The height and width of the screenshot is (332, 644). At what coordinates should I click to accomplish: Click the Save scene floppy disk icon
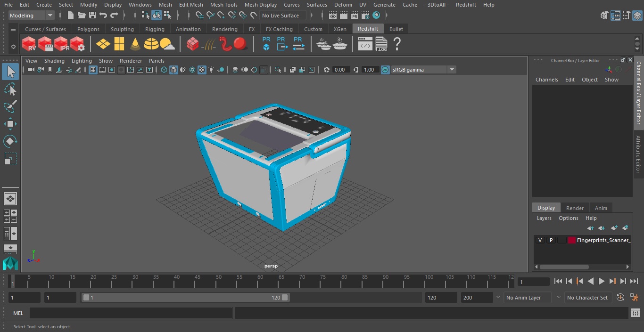(x=92, y=16)
